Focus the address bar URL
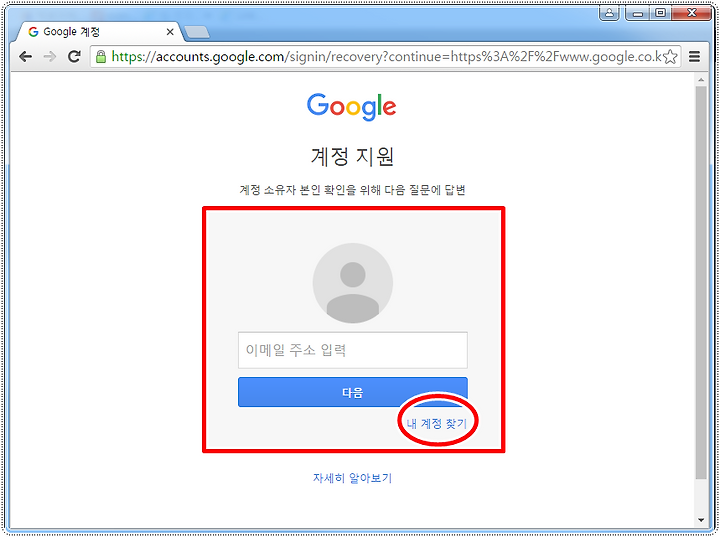The height and width of the screenshot is (537, 720). [x=386, y=57]
